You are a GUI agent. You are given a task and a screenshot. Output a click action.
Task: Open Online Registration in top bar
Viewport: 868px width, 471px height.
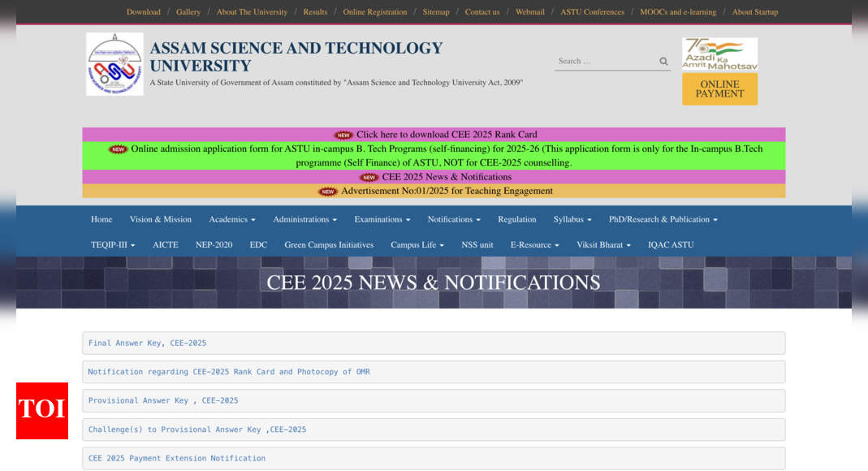(x=374, y=12)
